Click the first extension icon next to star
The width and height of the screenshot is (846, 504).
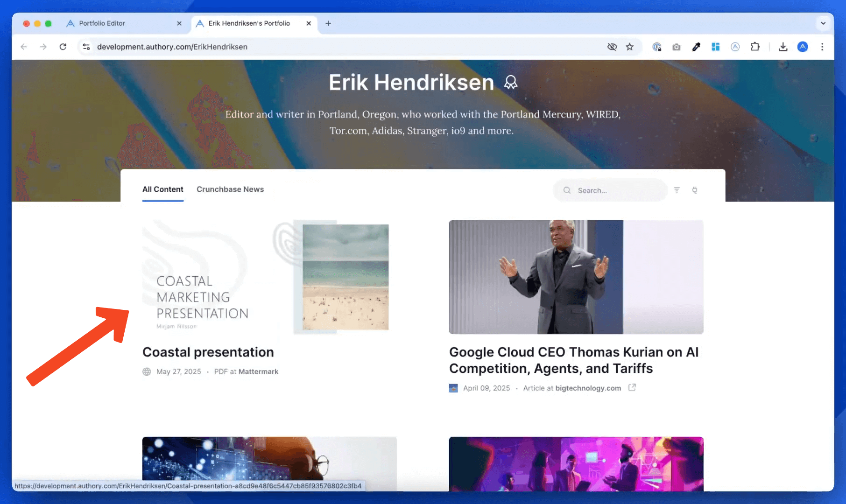click(657, 47)
